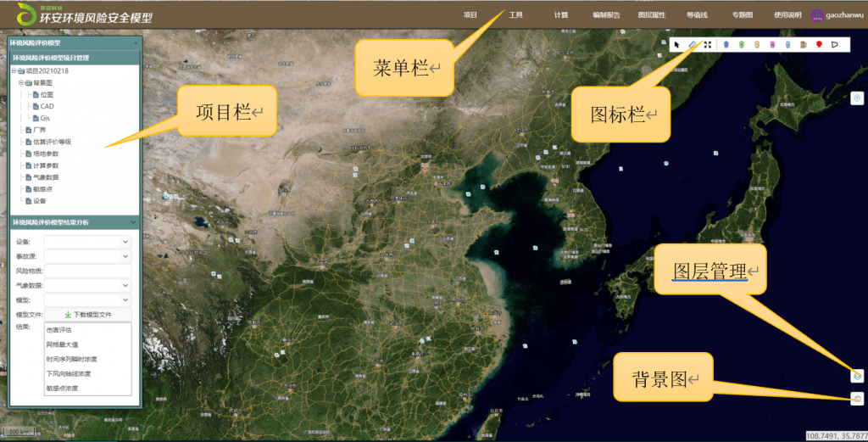Pick the green tank equipment icon

pos(742,44)
